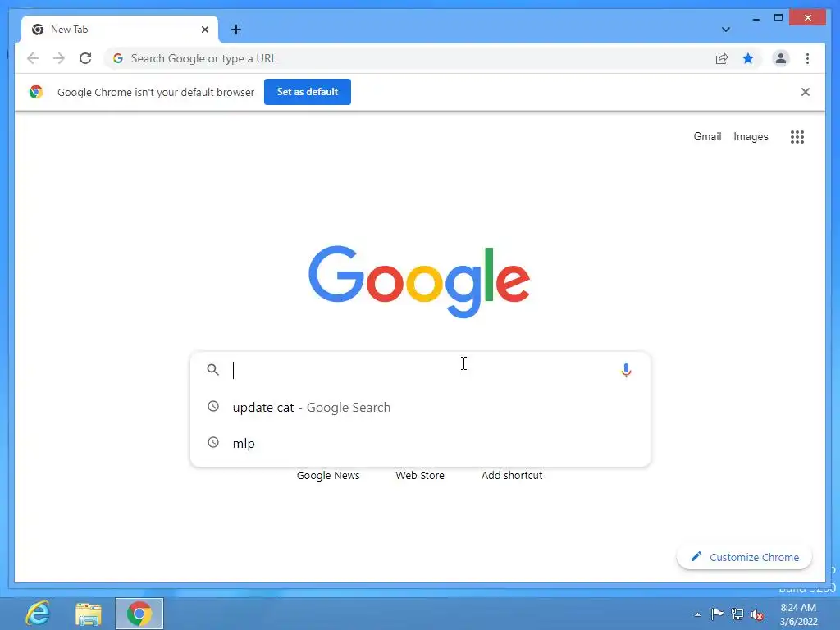Bookmark this tab with the star icon
Viewport: 840px width, 630px height.
(x=748, y=58)
